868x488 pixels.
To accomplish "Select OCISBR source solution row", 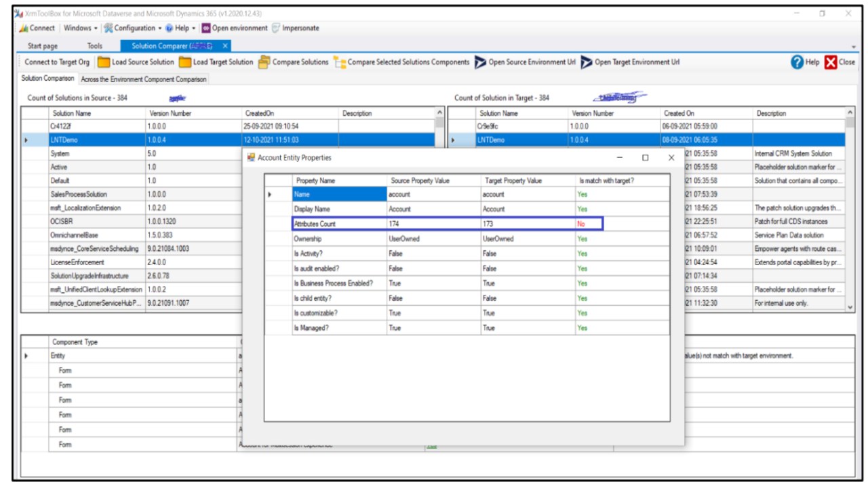I will pos(132,222).
